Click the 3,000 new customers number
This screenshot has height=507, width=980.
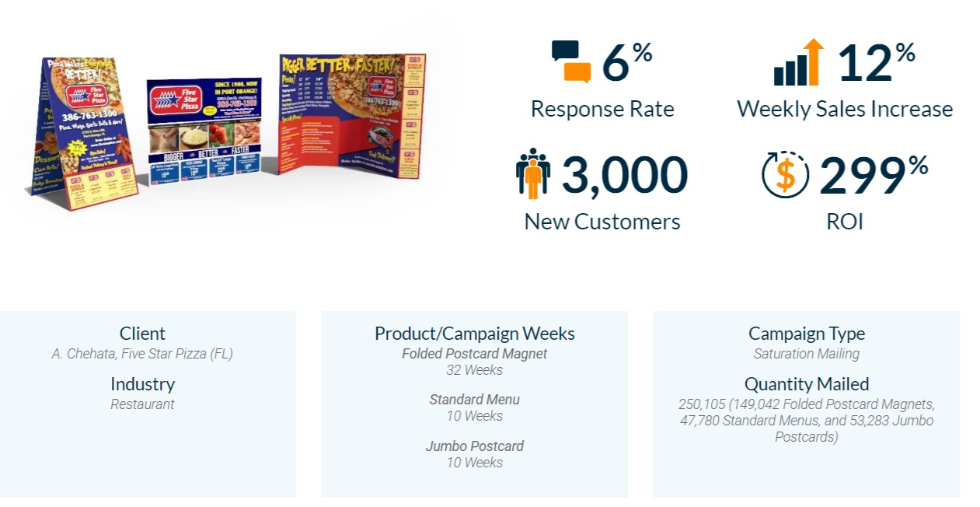click(x=625, y=174)
